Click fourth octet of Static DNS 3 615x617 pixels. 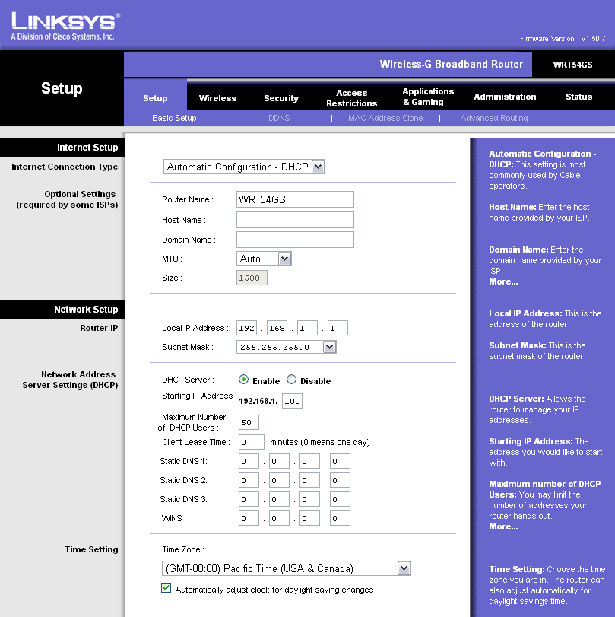coord(340,499)
